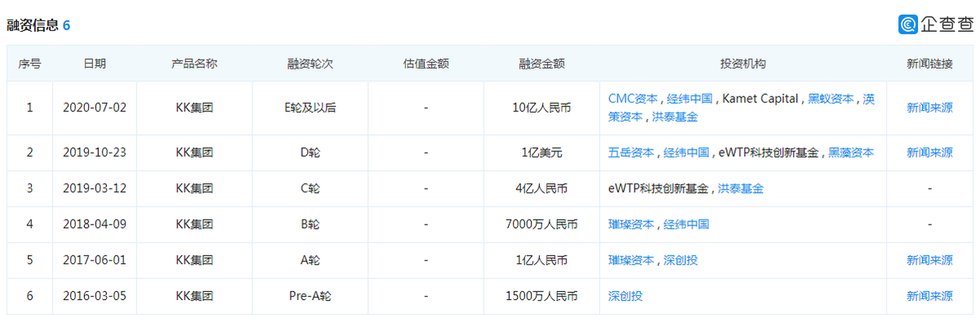Image resolution: width=980 pixels, height=322 pixels.
Task: Select the 融资信息 6 section title
Action: pos(38,25)
